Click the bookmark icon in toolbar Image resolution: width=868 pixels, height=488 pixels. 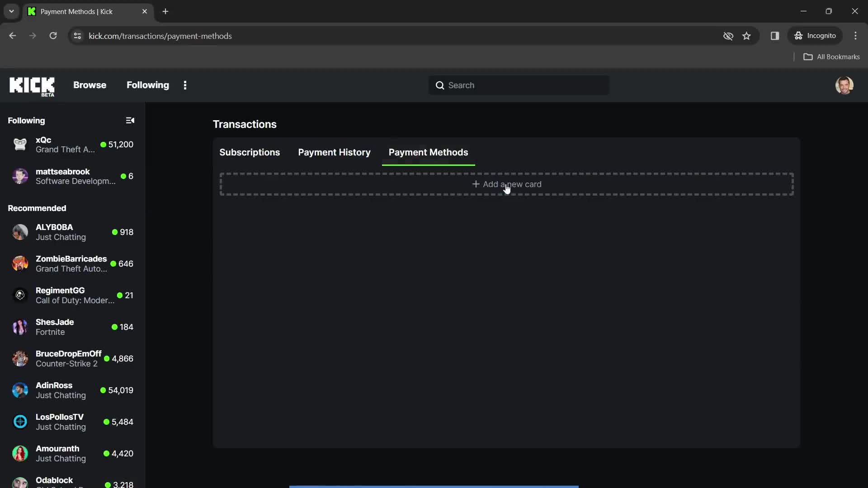(747, 36)
